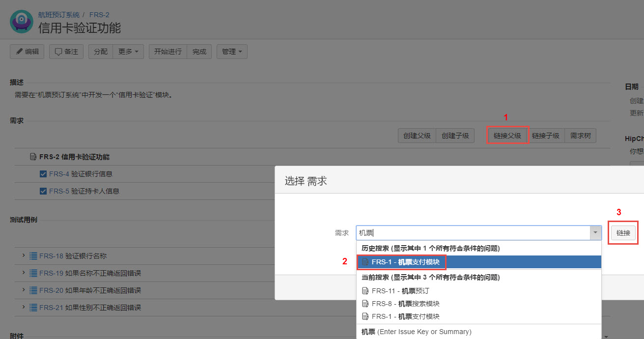Open the FRS-5 issue link

59,191
